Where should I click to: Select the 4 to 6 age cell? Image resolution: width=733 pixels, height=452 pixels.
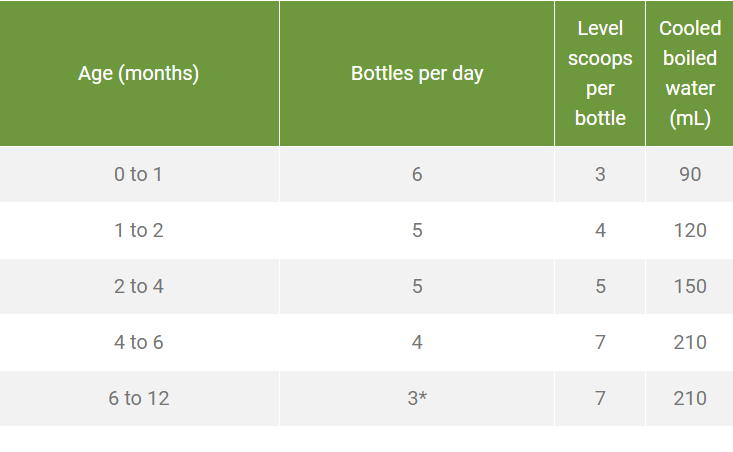click(x=139, y=343)
